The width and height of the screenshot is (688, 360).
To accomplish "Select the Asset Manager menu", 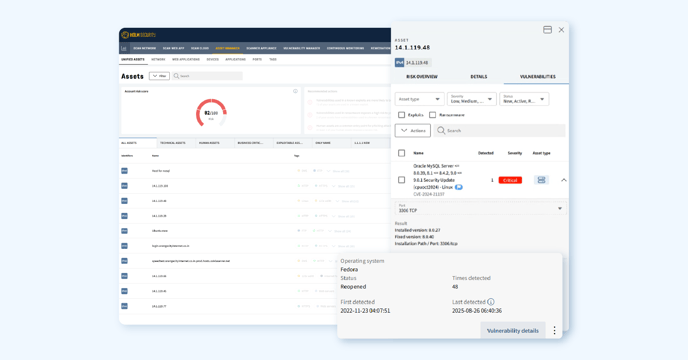I will 227,48.
